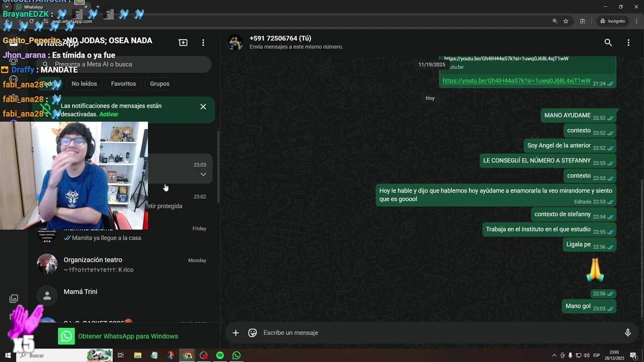Filter chats by Grupos

coord(159,83)
